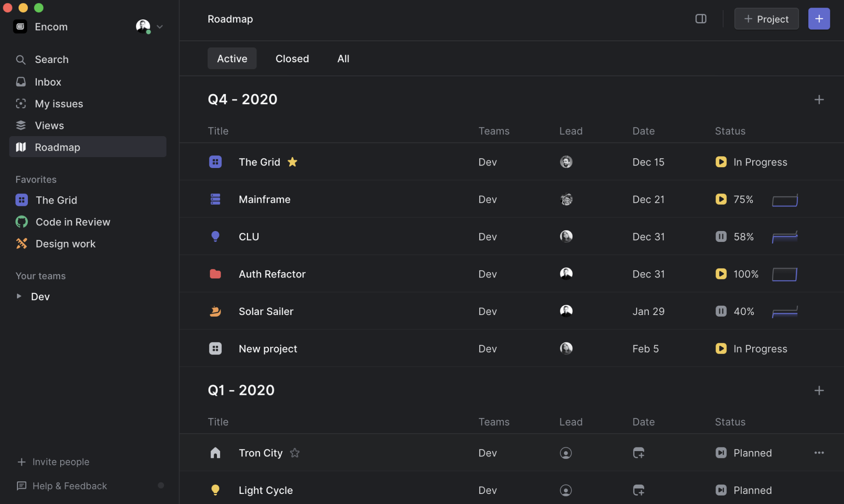
Task: Open Inbox in the sidebar
Action: (87, 82)
